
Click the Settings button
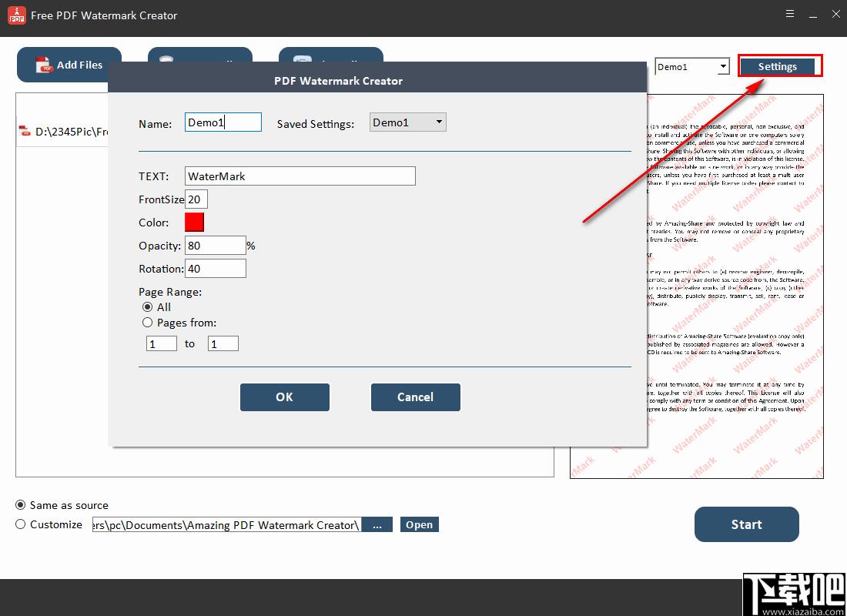coord(777,66)
